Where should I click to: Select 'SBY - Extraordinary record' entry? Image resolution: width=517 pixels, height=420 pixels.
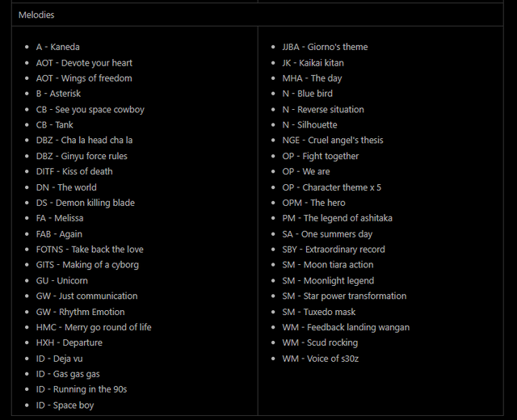click(x=334, y=250)
